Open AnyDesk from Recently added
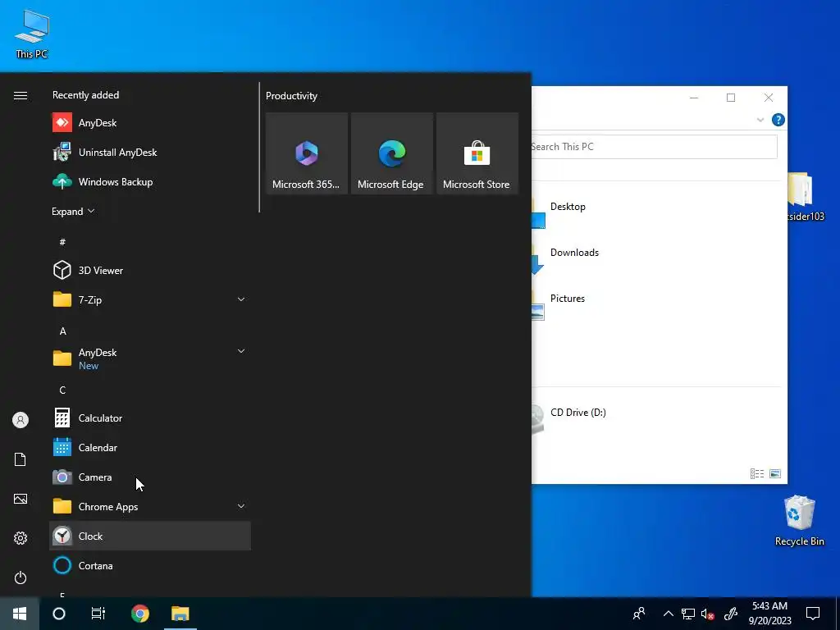 150,123
